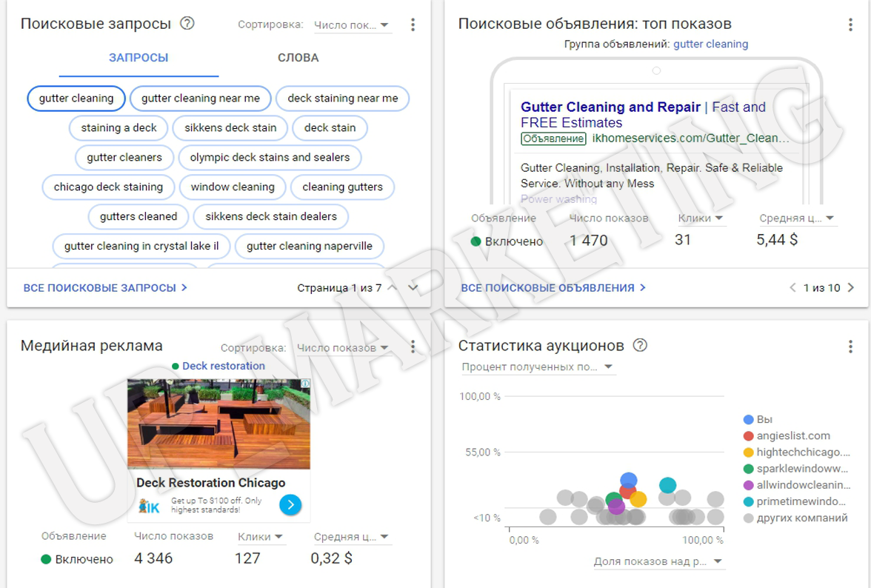Open three-dot menu in Статистика аукционов card
Viewport: 871px width, 588px height.
tap(850, 347)
